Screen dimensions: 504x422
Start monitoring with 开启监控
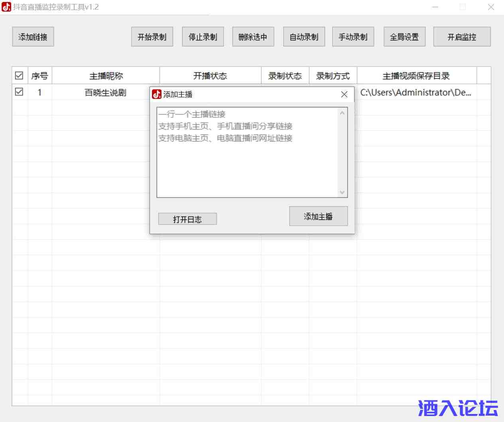pyautogui.click(x=462, y=37)
